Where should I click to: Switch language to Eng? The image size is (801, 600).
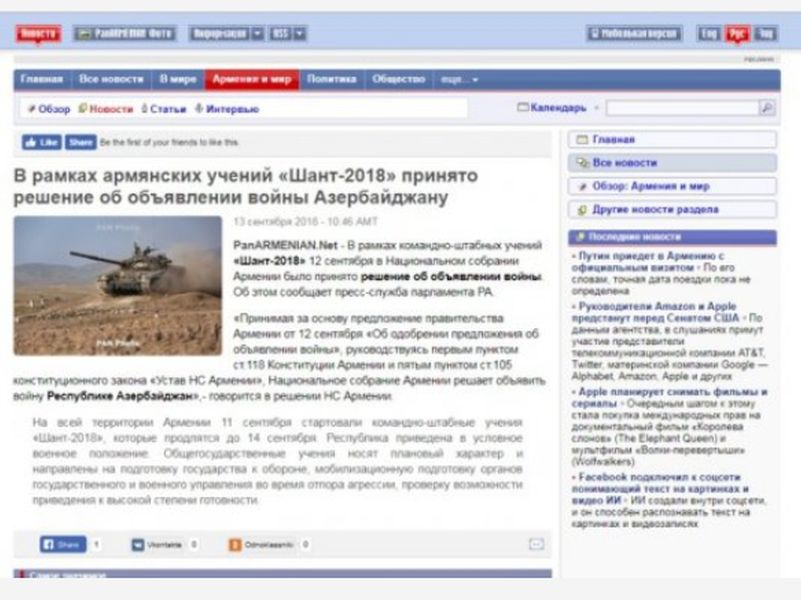[x=708, y=34]
